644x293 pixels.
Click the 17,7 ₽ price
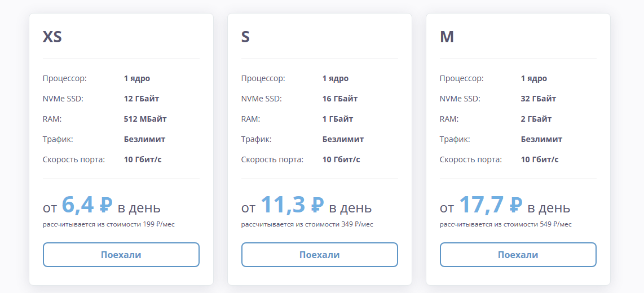pos(491,205)
